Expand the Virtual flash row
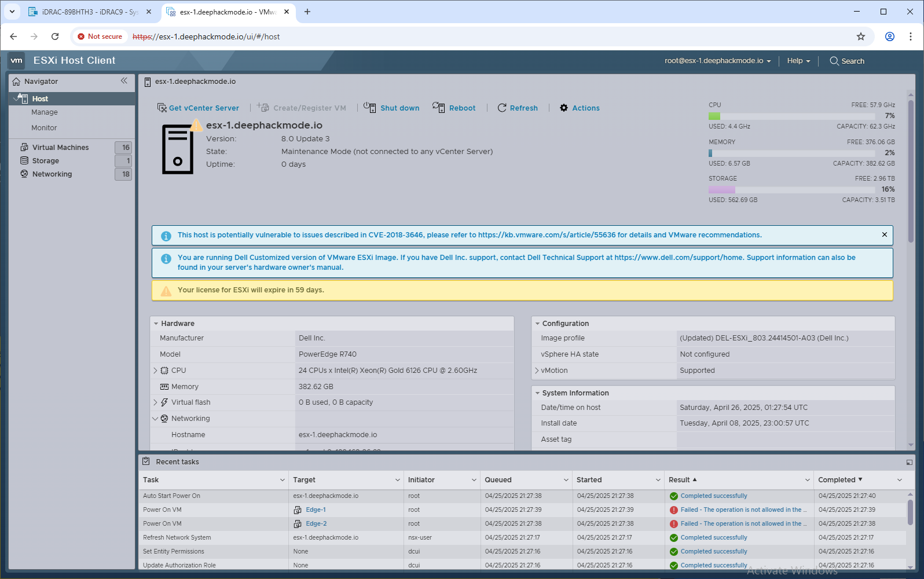Viewport: 924px width, 579px height. coord(155,402)
